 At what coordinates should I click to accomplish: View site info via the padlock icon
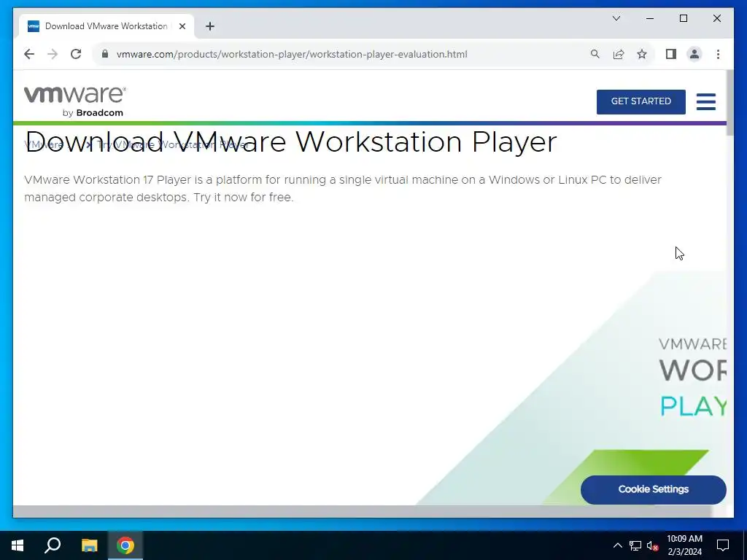105,54
